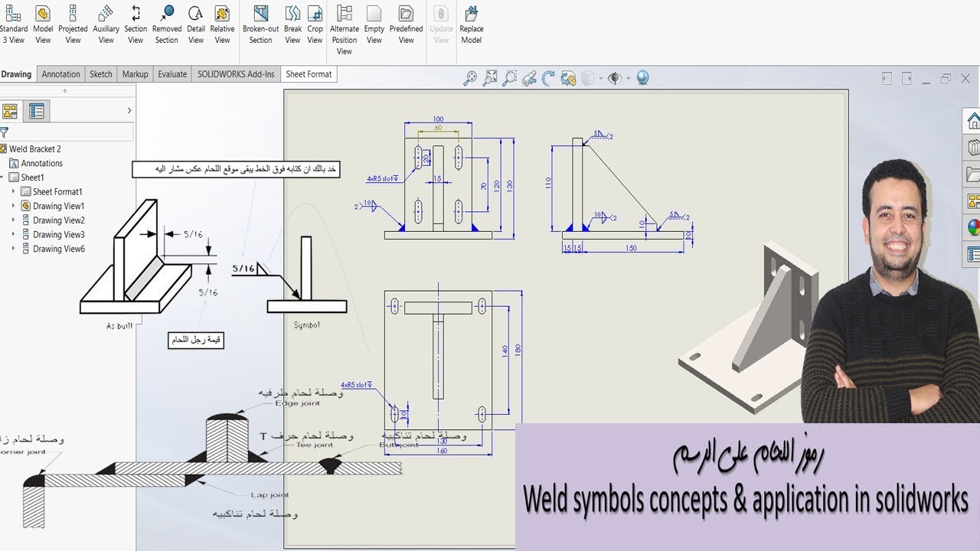
Task: Expand the Drawing View2 node
Action: 14,220
